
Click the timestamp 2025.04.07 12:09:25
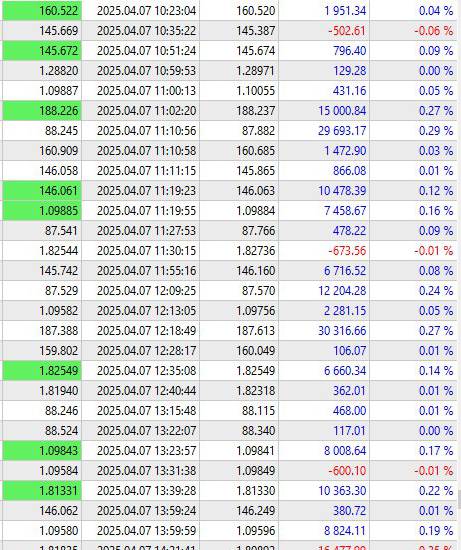(146, 290)
